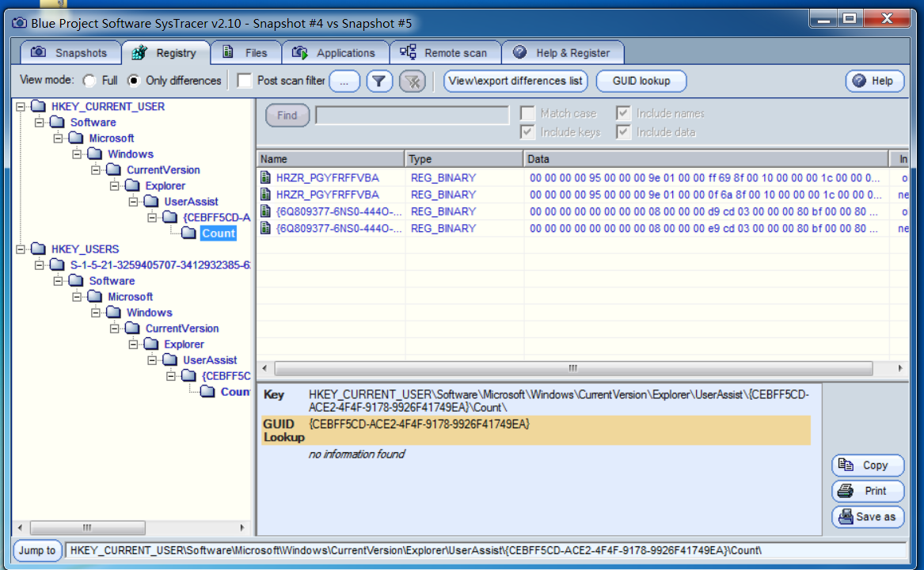Click the Print button
The image size is (924, 570).
[868, 490]
